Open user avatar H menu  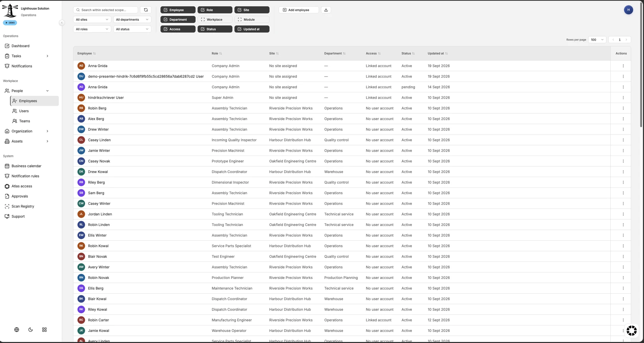628,10
